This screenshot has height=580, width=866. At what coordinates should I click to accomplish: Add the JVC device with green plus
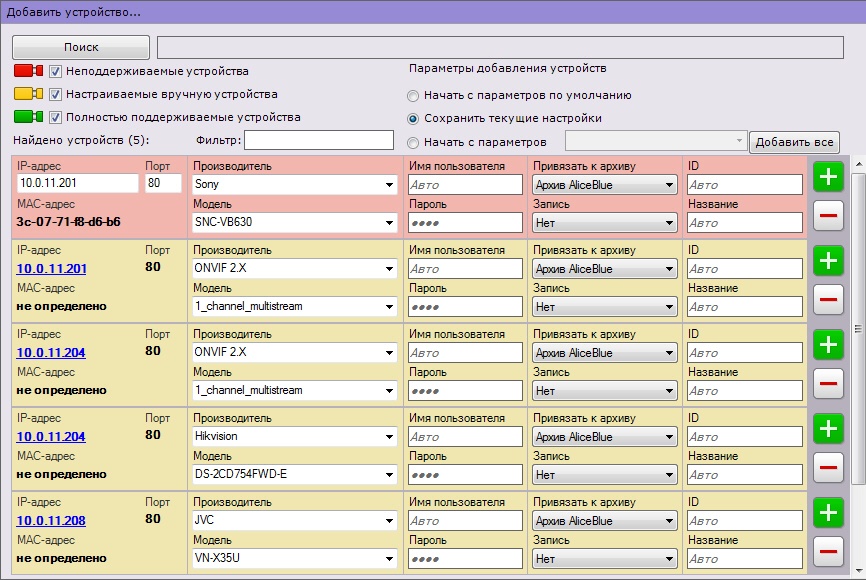(x=828, y=513)
